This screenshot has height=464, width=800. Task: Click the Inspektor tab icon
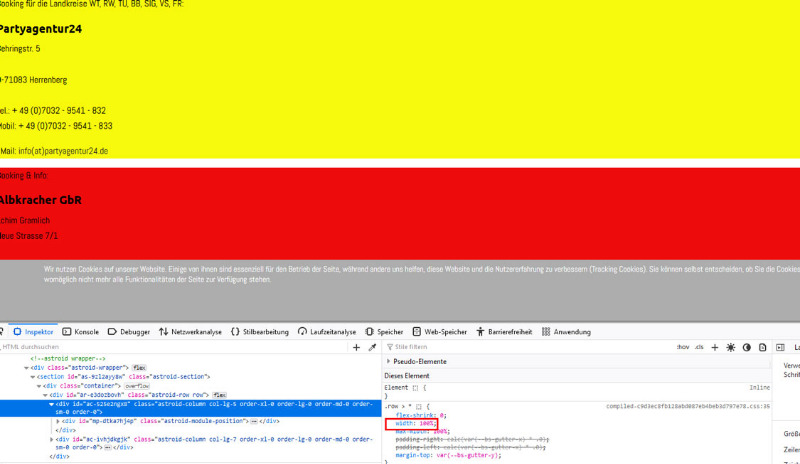point(17,332)
